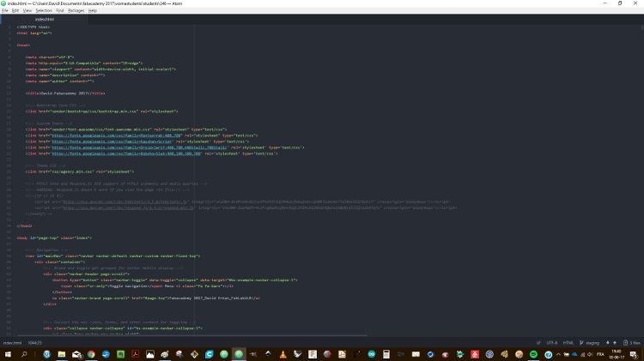Launch Google Chrome from the taskbar
The height and width of the screenshot is (361, 644).
(91, 354)
